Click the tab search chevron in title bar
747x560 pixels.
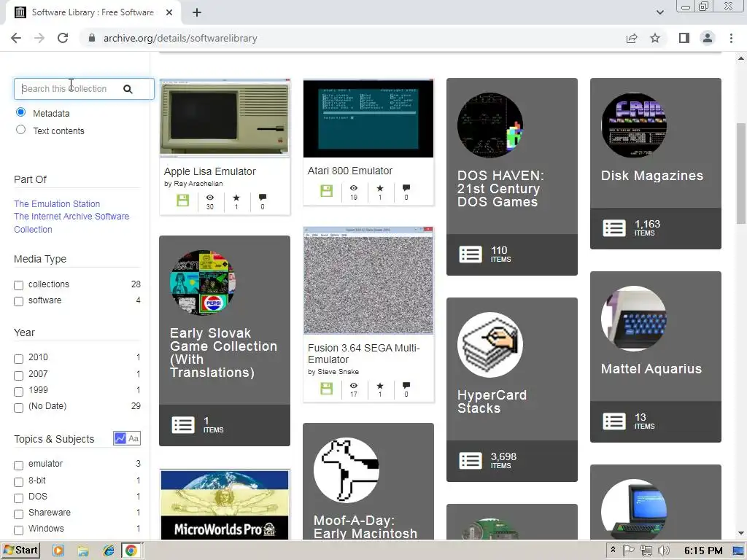click(659, 12)
